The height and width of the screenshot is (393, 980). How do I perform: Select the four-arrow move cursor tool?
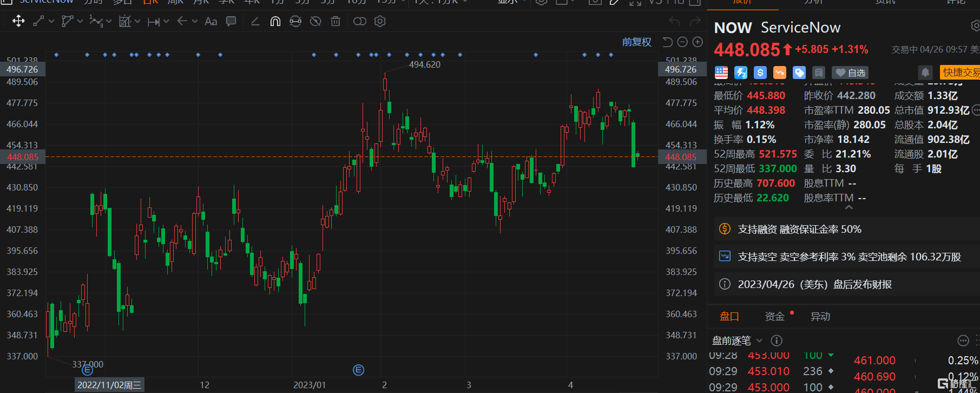(18, 21)
